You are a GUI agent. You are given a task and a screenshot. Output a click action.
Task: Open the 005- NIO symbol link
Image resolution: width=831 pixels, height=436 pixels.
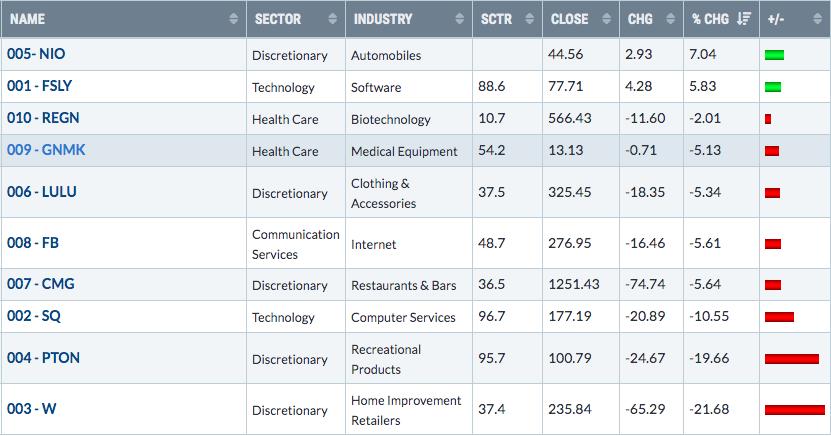[36, 54]
